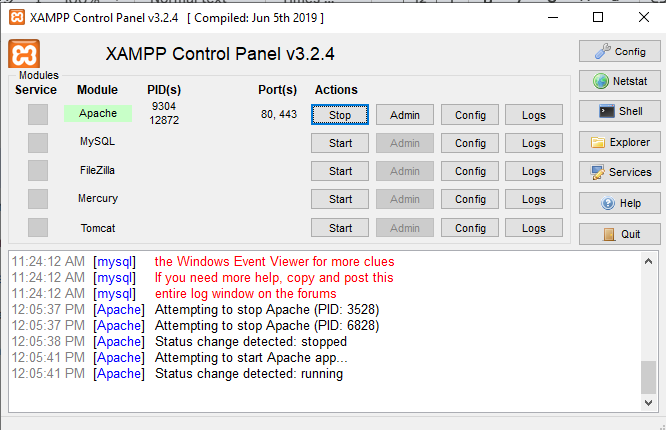Screen dimensions: 666x430
Task: Start the Mercury module
Action: pyautogui.click(x=340, y=199)
